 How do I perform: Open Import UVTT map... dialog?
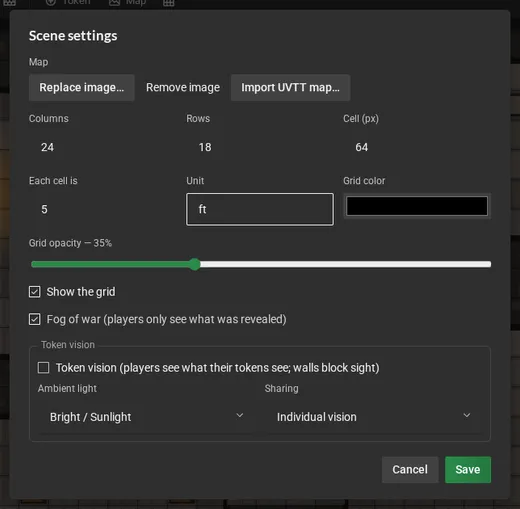click(x=290, y=87)
